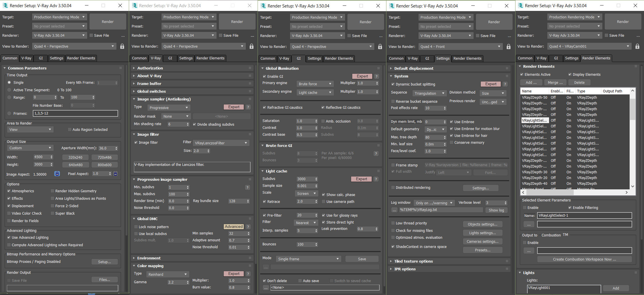Toggle Refractive GI caustics
The width and height of the screenshot is (644, 295).
(x=264, y=107)
